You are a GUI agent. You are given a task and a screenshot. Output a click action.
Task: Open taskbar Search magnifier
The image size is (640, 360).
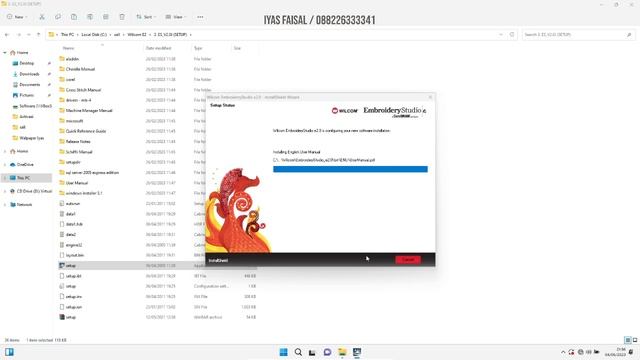298,352
